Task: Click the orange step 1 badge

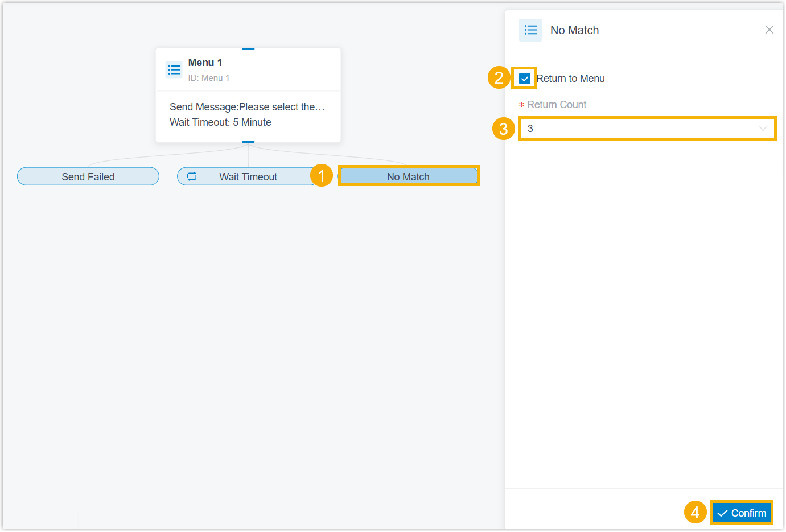Action: point(322,176)
